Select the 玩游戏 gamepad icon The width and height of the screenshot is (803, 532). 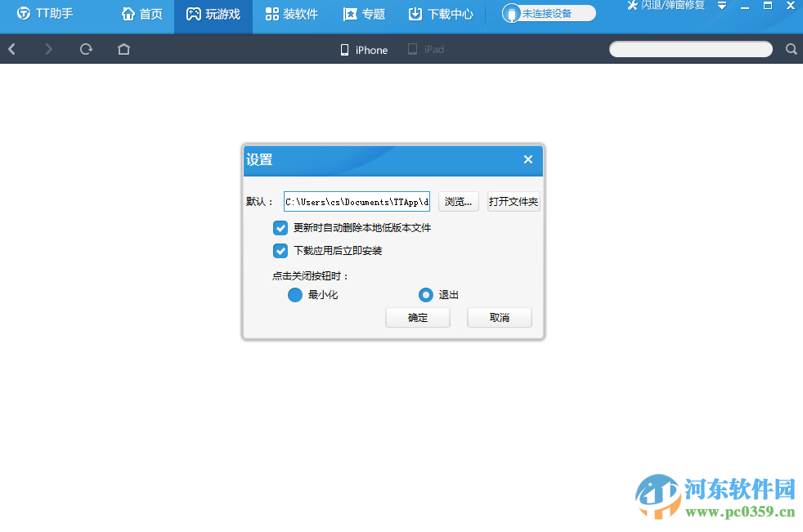[x=193, y=12]
